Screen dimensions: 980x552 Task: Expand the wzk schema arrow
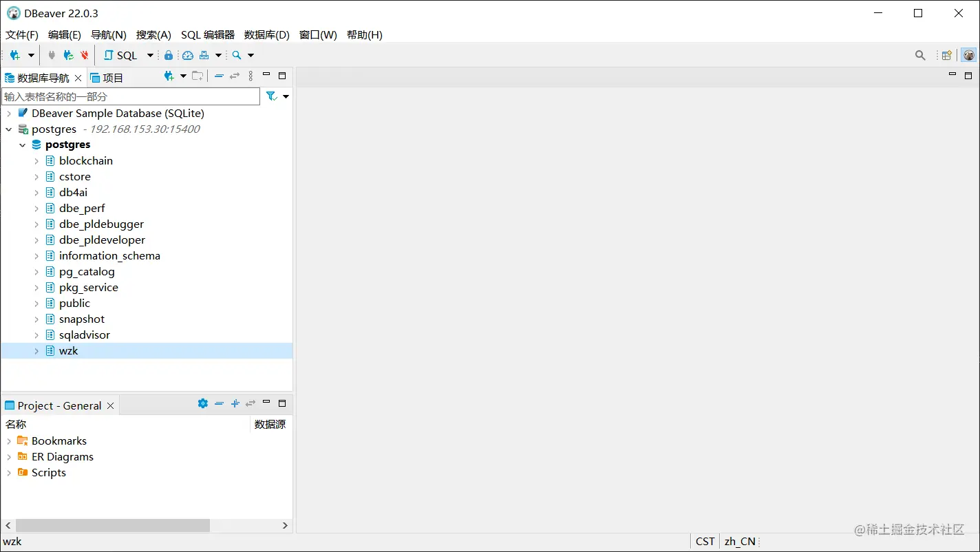pos(36,351)
